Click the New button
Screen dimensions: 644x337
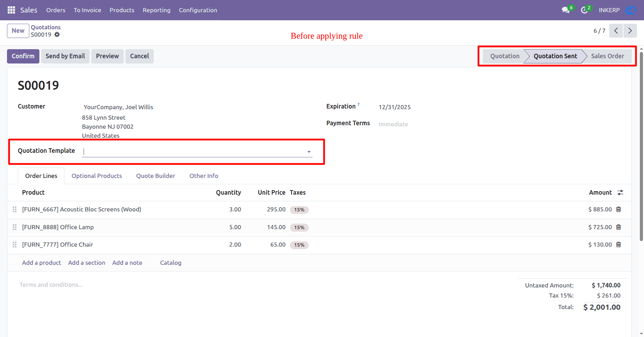pos(18,31)
